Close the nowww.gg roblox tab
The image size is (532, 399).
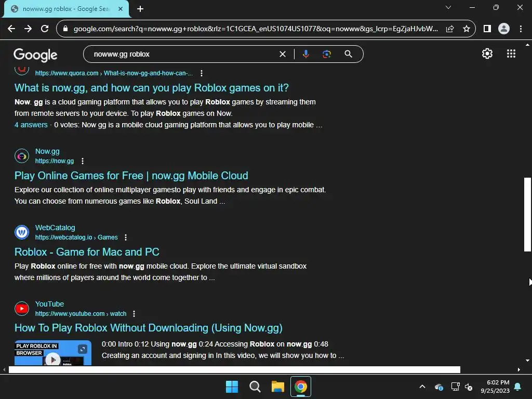pos(121,9)
